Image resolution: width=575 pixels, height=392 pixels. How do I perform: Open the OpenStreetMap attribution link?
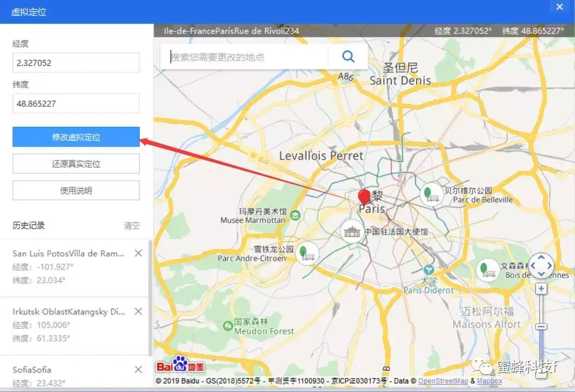tap(443, 381)
